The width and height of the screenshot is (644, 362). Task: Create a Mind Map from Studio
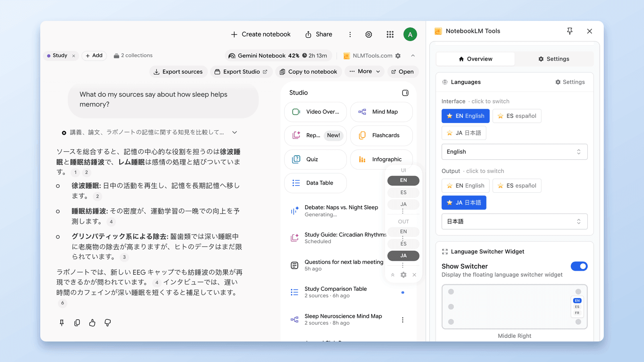coord(382,112)
